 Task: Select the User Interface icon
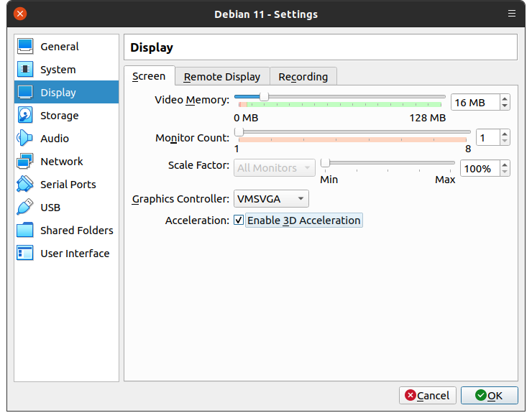click(x=25, y=254)
